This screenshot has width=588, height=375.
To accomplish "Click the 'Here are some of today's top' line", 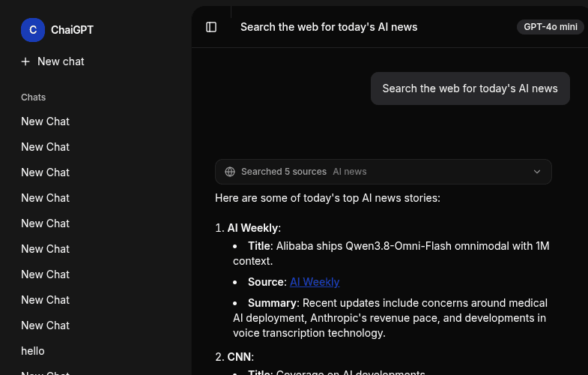I will [327, 198].
